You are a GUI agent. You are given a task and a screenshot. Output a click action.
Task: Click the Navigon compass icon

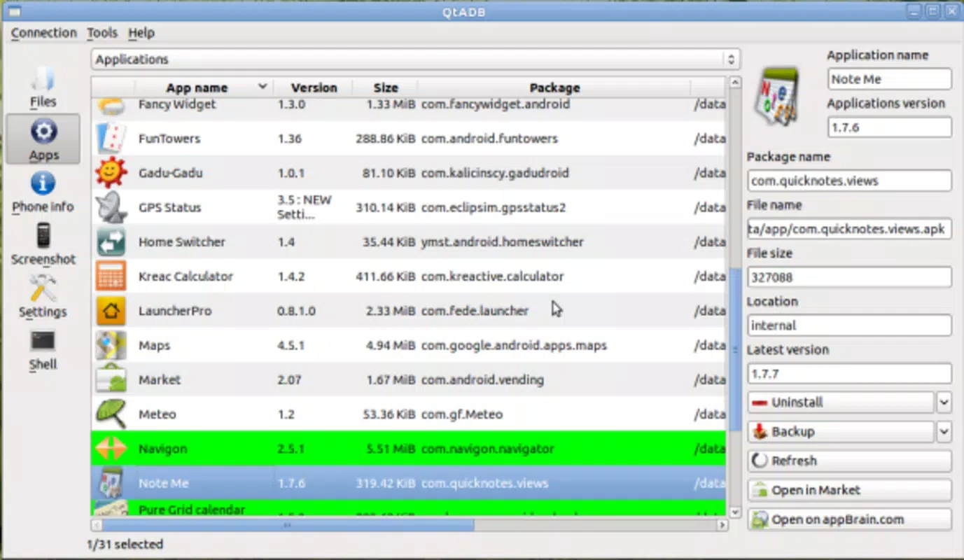pos(111,448)
